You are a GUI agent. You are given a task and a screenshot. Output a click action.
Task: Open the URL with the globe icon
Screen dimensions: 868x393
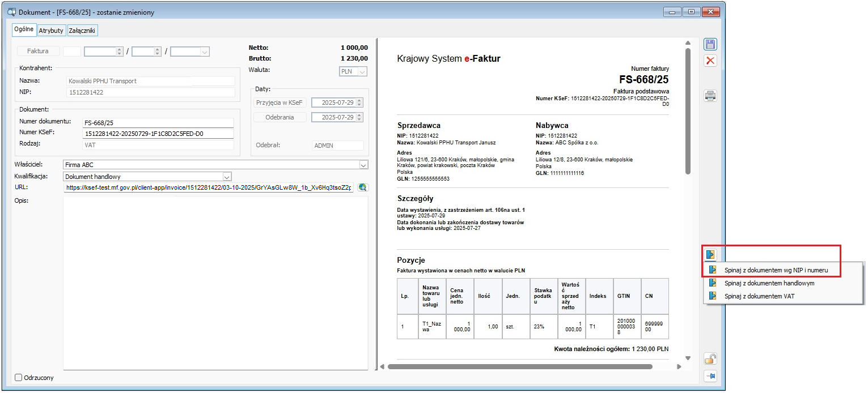[363, 187]
